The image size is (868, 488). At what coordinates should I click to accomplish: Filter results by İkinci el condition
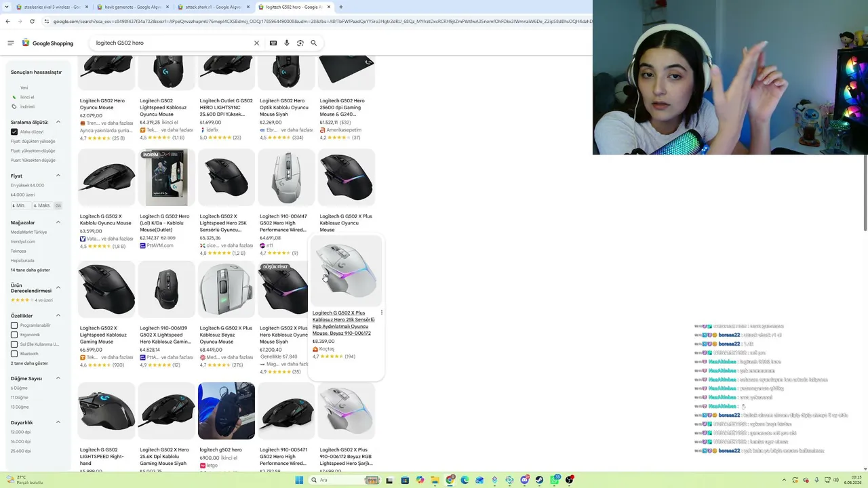pos(27,97)
